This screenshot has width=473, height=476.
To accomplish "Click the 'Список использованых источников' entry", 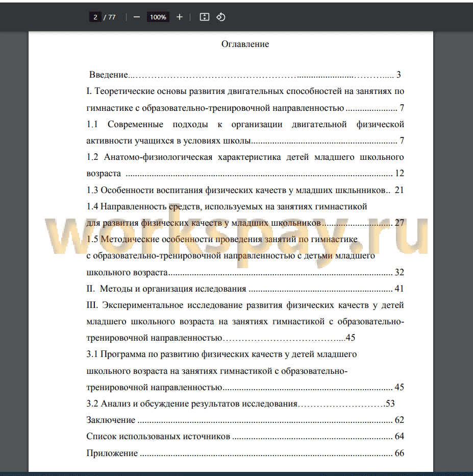I will click(245, 436).
